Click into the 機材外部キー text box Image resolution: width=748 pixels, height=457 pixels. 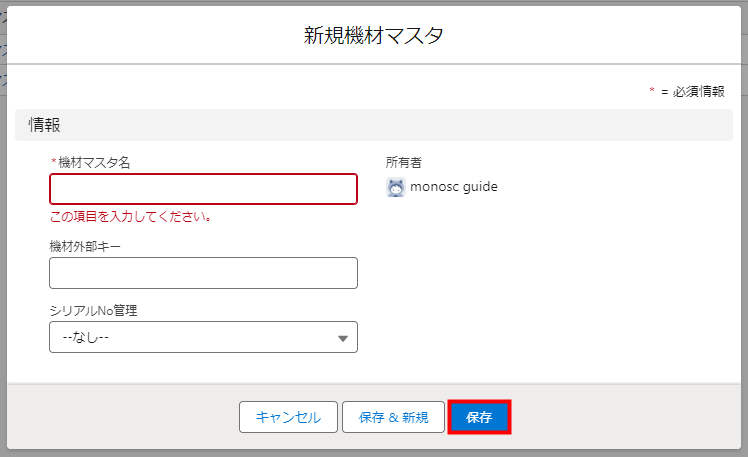pos(203,272)
